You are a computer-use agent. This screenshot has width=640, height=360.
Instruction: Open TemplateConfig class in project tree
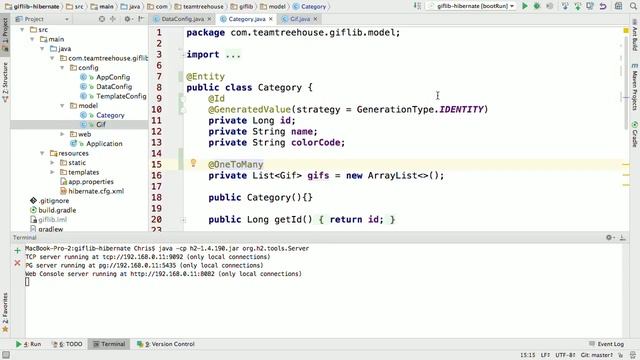pyautogui.click(x=121, y=96)
